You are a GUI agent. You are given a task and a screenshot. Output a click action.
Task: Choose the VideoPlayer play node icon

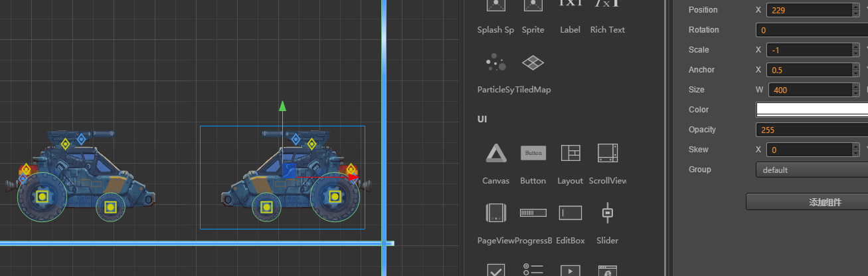(570, 271)
